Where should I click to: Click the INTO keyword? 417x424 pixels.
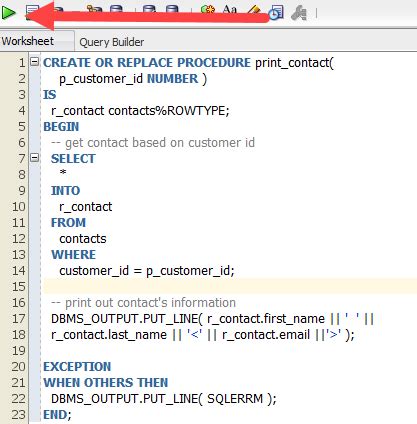click(66, 191)
